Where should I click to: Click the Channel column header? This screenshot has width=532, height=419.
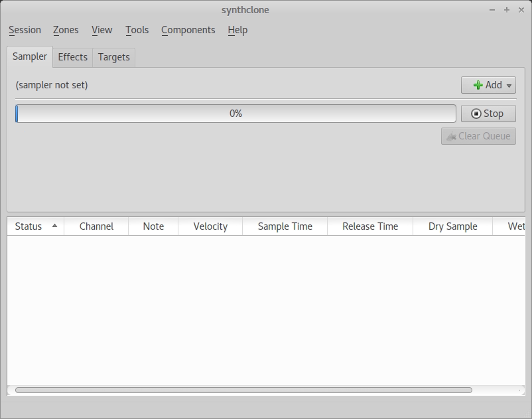pyautogui.click(x=96, y=226)
